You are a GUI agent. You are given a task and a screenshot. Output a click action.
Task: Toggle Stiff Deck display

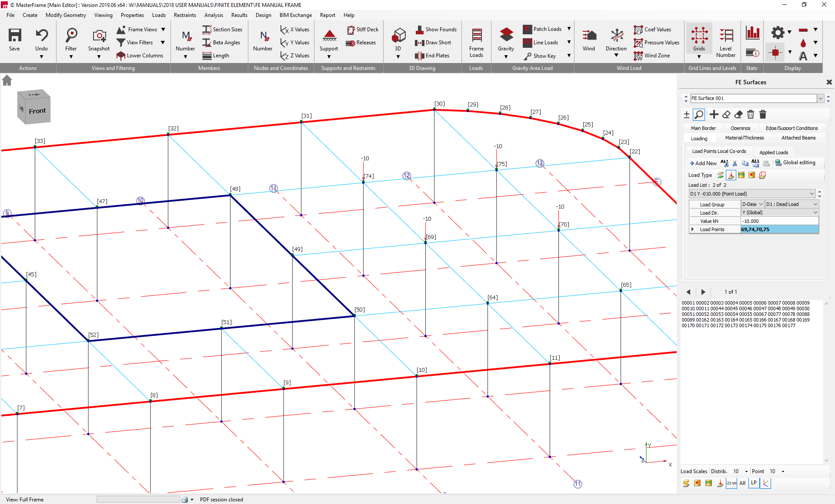(363, 30)
